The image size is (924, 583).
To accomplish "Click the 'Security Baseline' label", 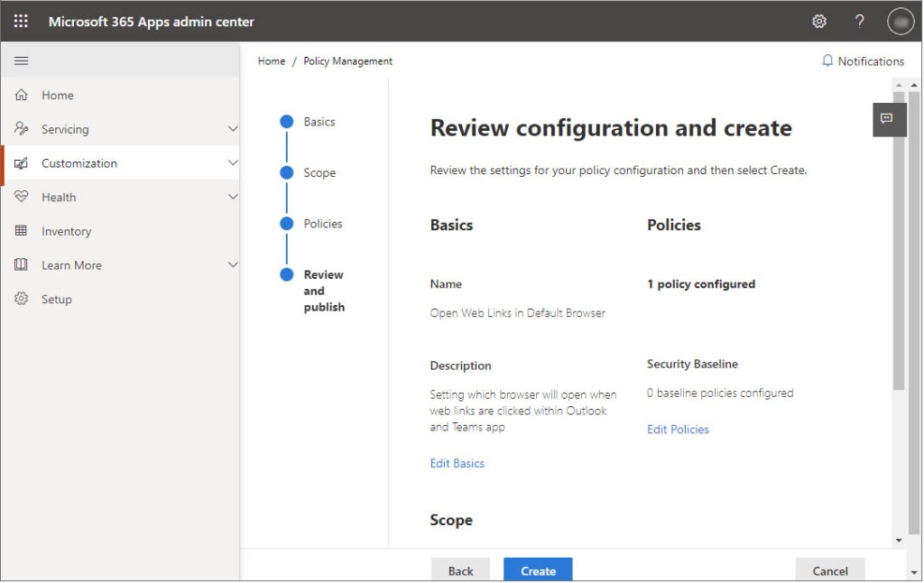I will (x=692, y=364).
